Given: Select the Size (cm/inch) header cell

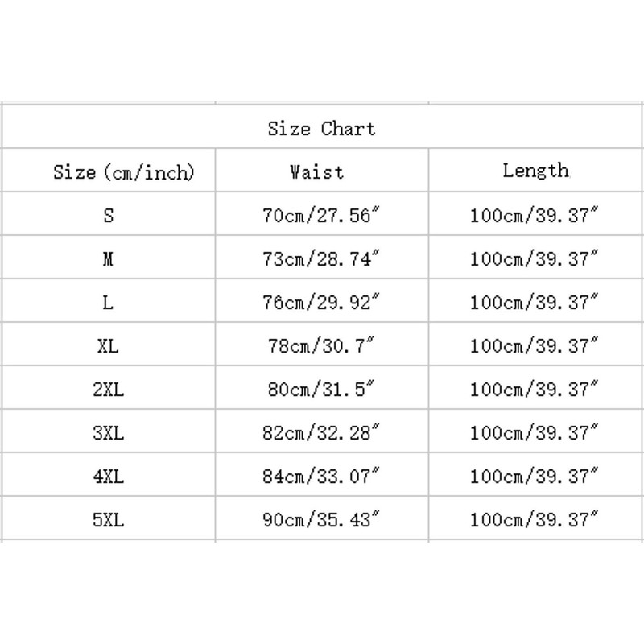Looking at the screenshot, I should (x=109, y=170).
